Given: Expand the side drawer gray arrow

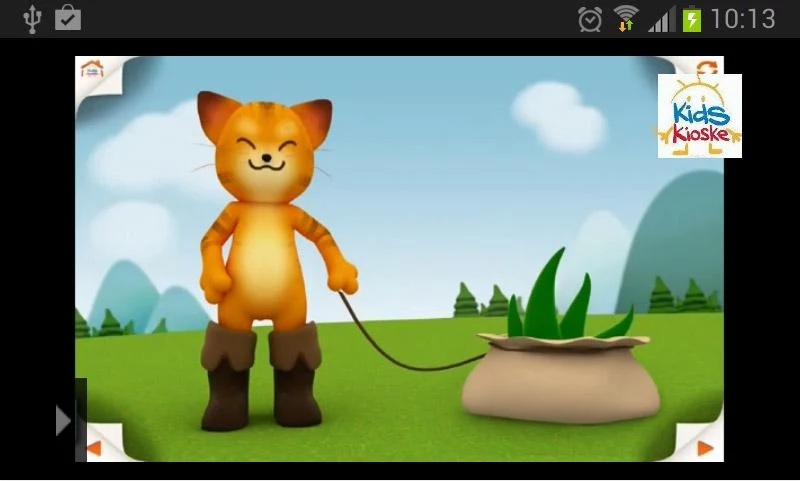Looking at the screenshot, I should 64,420.
